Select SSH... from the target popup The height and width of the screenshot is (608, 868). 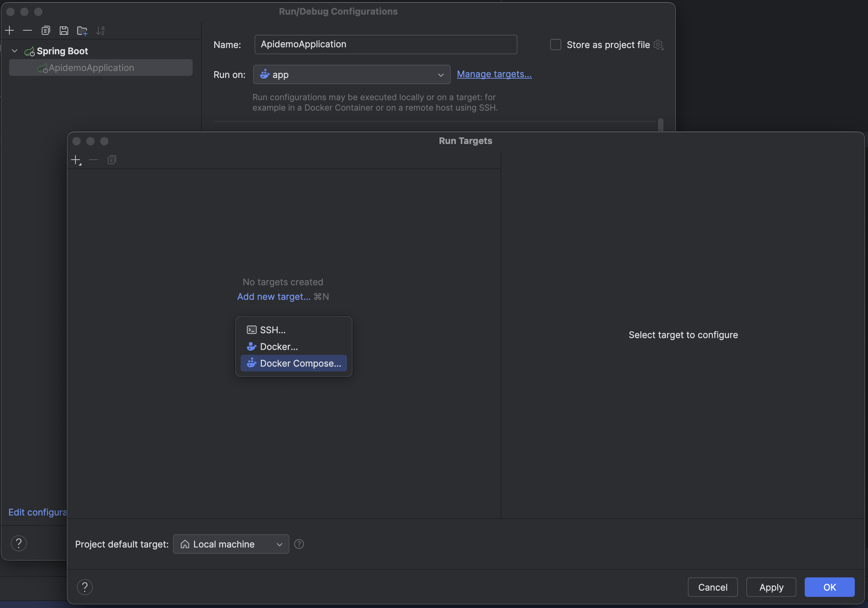(272, 330)
